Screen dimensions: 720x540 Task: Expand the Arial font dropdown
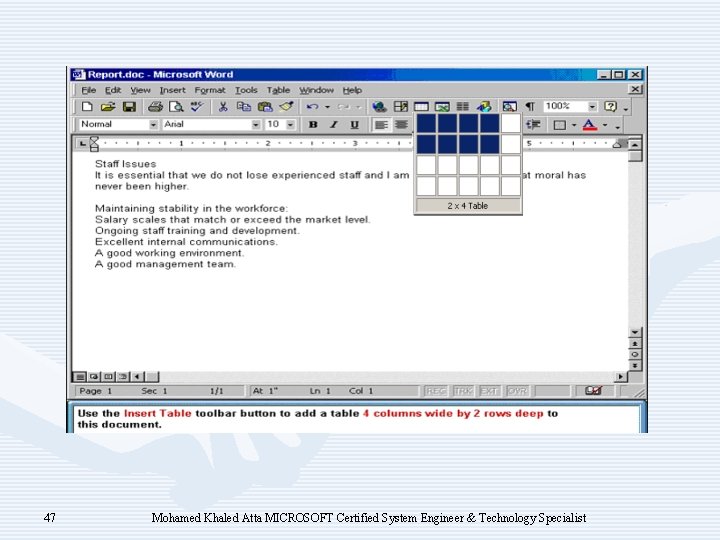(256, 124)
